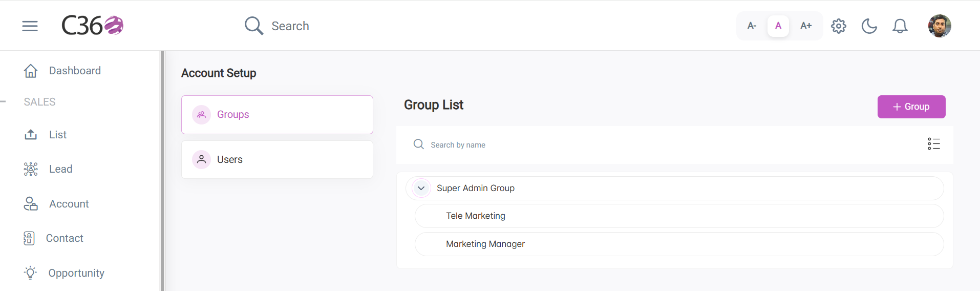This screenshot has height=291, width=980.
Task: Open Contact in sidebar
Action: 65,238
